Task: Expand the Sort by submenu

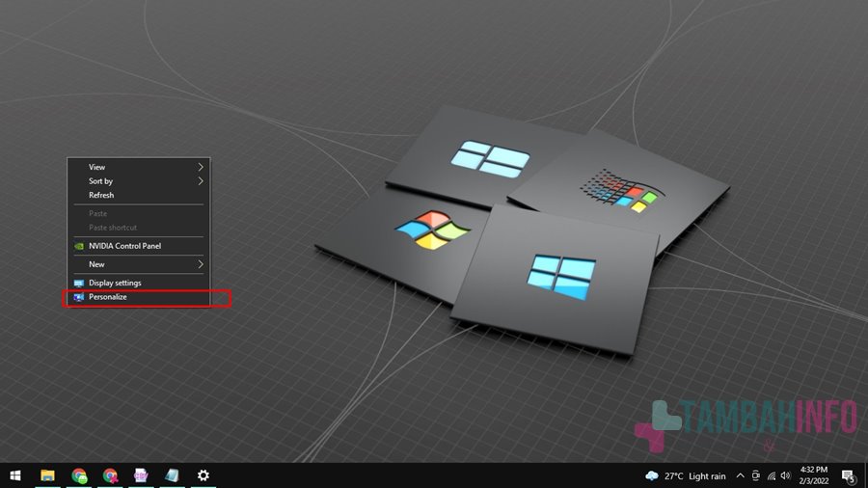Action: 138,181
